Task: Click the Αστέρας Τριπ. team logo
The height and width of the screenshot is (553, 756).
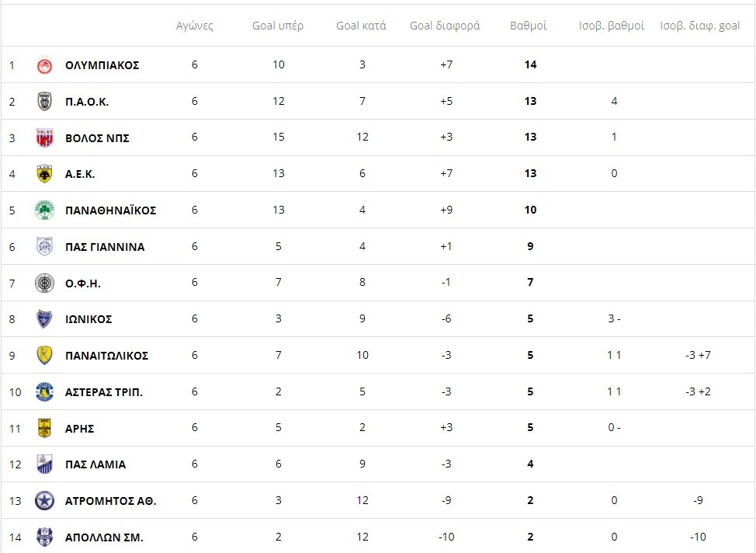Action: pyautogui.click(x=44, y=392)
